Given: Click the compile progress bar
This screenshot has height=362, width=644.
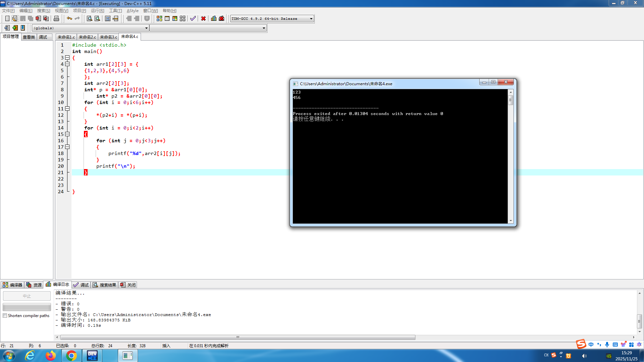Looking at the screenshot, I should [x=27, y=307].
